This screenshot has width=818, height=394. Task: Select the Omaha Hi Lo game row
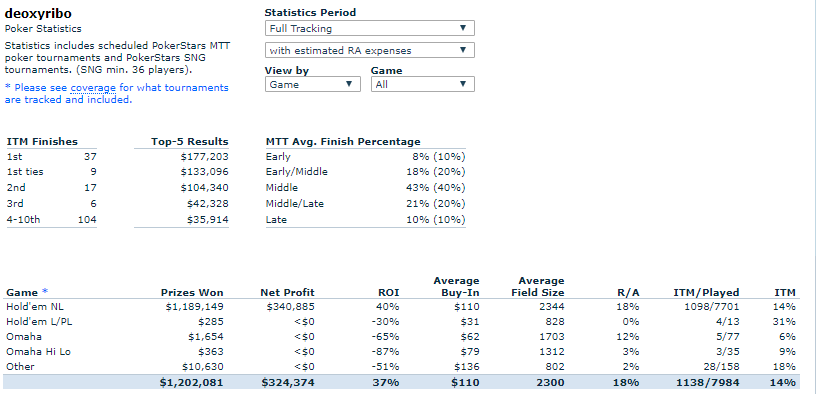point(401,352)
